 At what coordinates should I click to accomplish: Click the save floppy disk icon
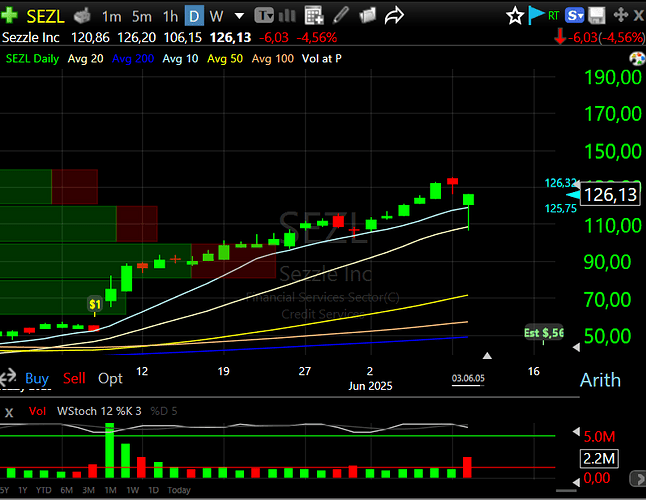point(596,16)
